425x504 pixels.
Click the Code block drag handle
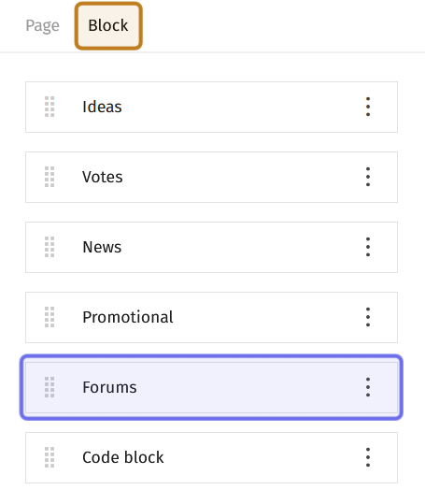tap(50, 457)
